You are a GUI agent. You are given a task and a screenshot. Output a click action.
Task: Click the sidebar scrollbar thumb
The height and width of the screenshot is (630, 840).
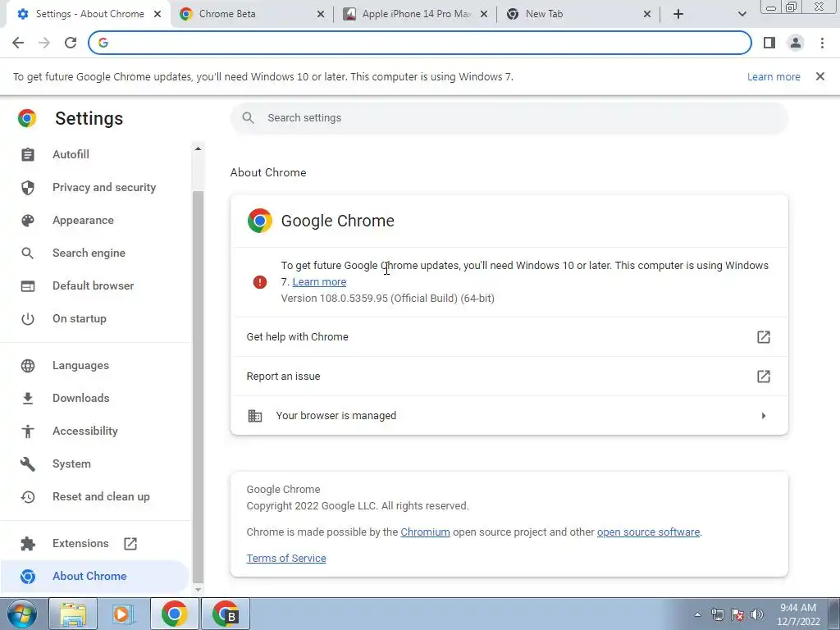pyautogui.click(x=198, y=387)
